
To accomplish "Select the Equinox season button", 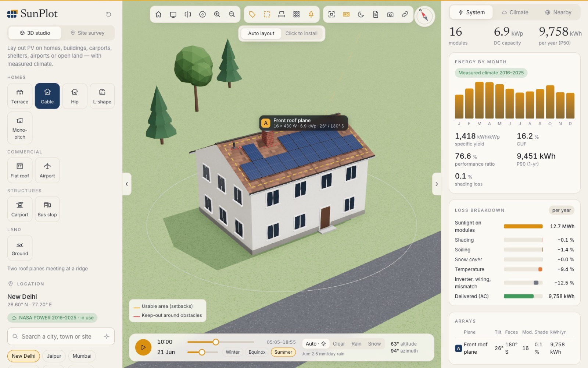I will [257, 352].
